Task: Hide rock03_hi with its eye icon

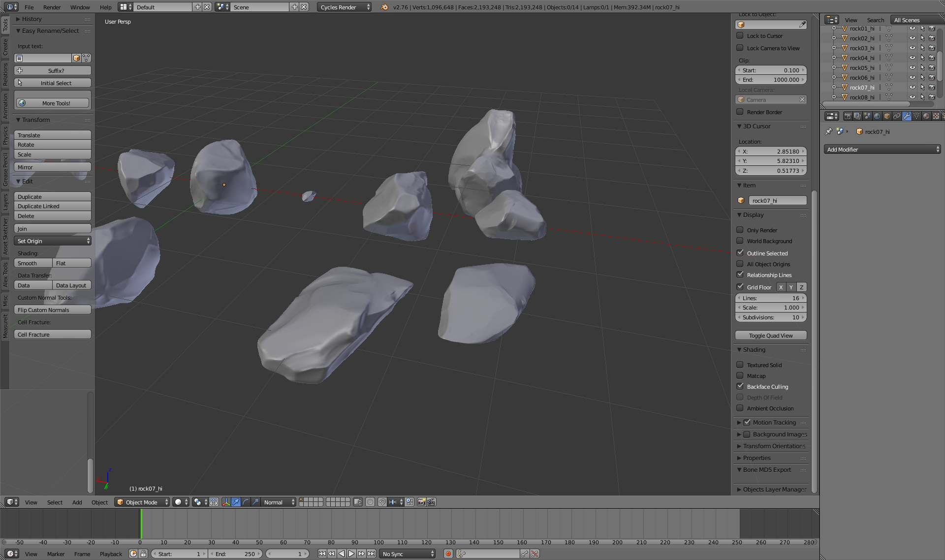Action: (912, 48)
